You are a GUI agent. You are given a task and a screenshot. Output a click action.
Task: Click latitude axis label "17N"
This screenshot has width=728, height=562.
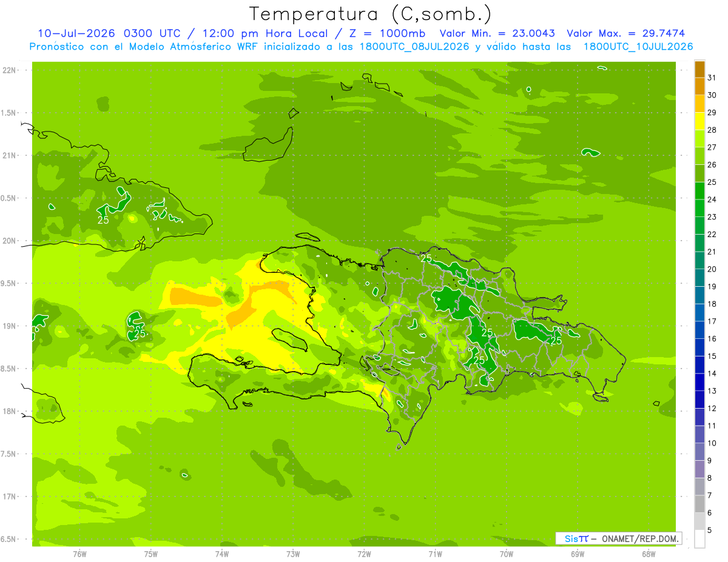(10, 497)
